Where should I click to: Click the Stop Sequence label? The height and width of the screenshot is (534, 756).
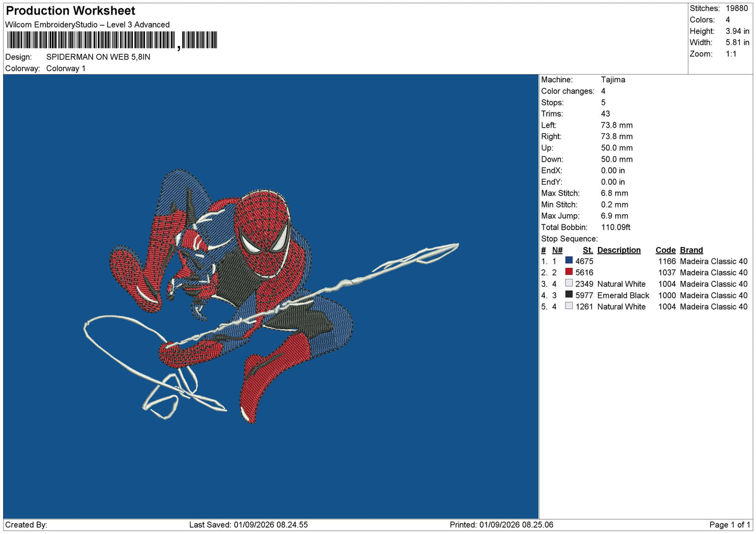tap(569, 238)
